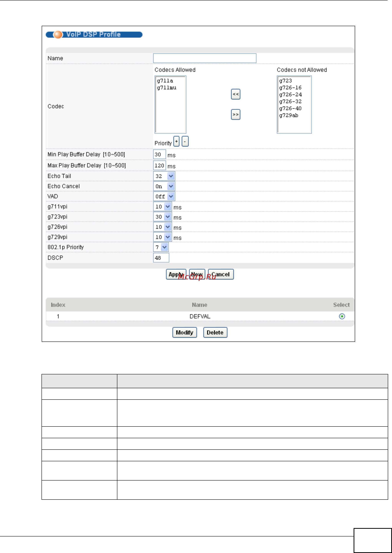Open the 802.1p Priority dropdown
The width and height of the screenshot is (392, 553).
(165, 247)
